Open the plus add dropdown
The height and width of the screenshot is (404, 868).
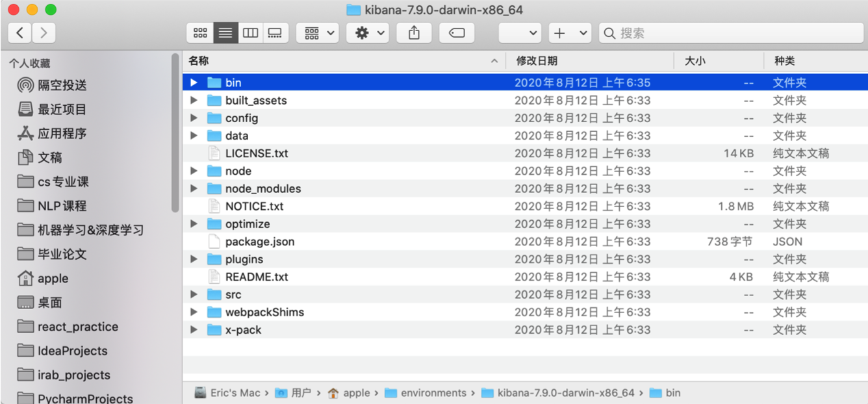(x=570, y=32)
